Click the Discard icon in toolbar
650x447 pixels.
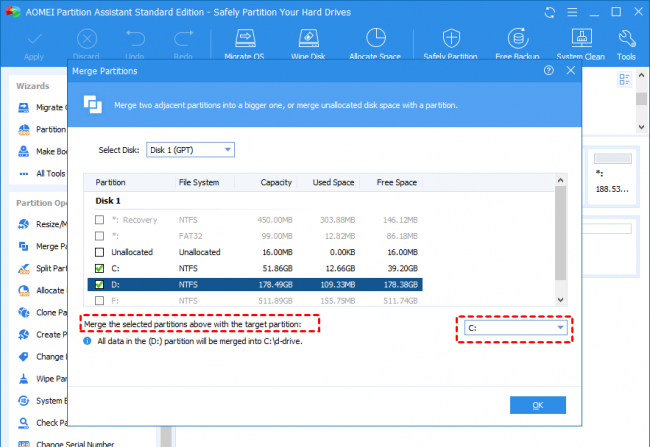[87, 39]
